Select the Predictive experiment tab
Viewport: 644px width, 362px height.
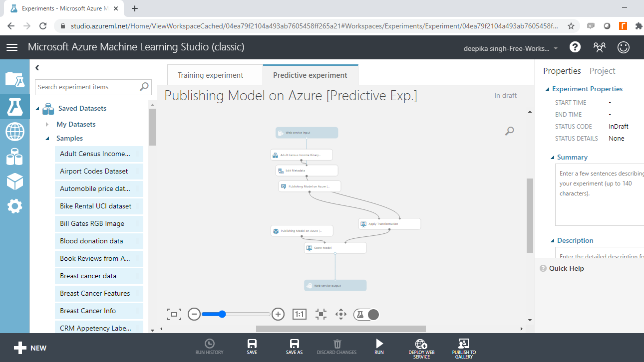tap(310, 75)
